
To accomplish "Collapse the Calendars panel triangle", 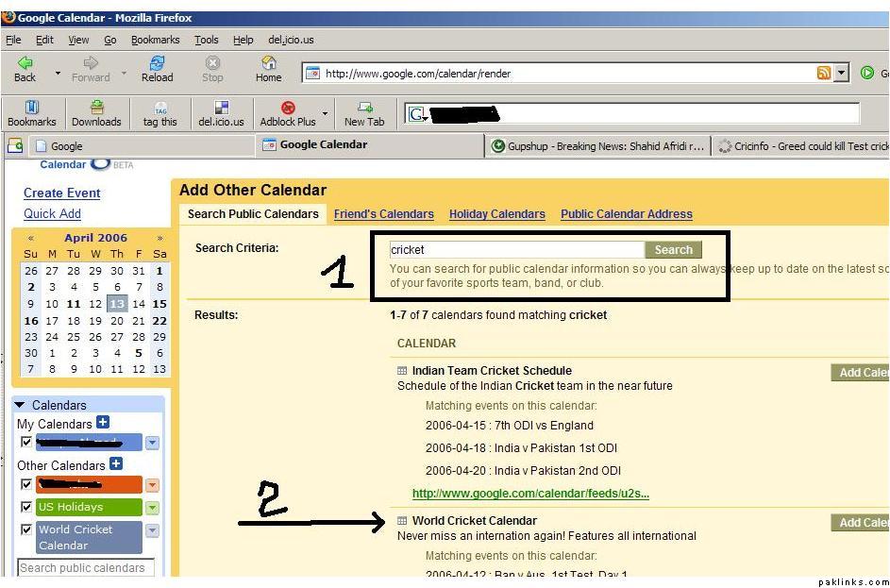I will coord(21,405).
